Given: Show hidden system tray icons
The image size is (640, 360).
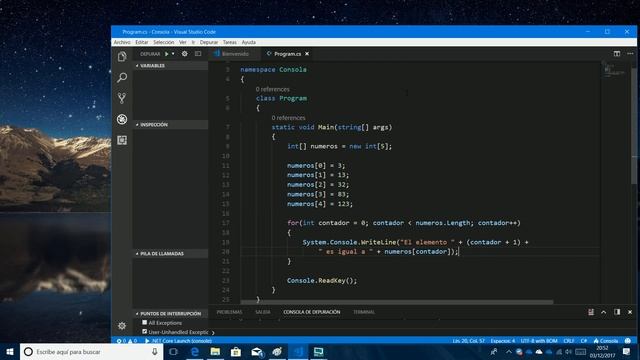Looking at the screenshot, I should coord(509,352).
